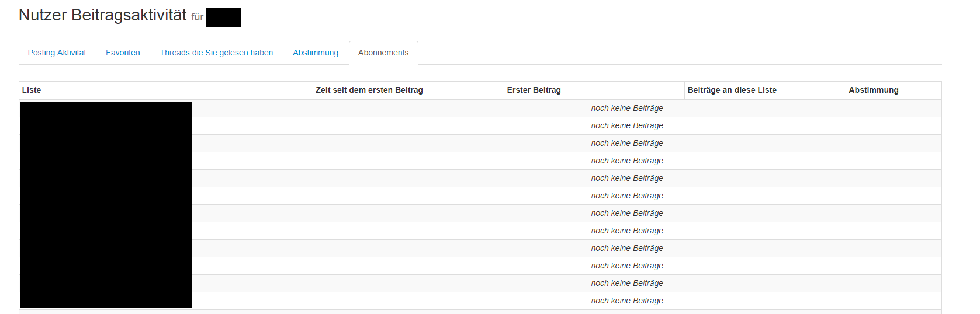Screen dimensions: 980x314
Task: Click 'noch keine Beiträge' in eleventh table row
Action: 627,283
